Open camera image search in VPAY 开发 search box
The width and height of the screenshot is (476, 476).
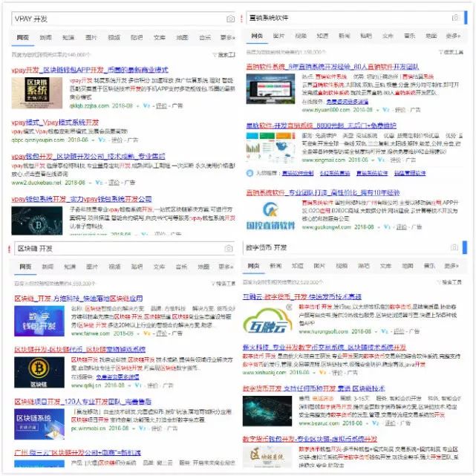(230, 19)
